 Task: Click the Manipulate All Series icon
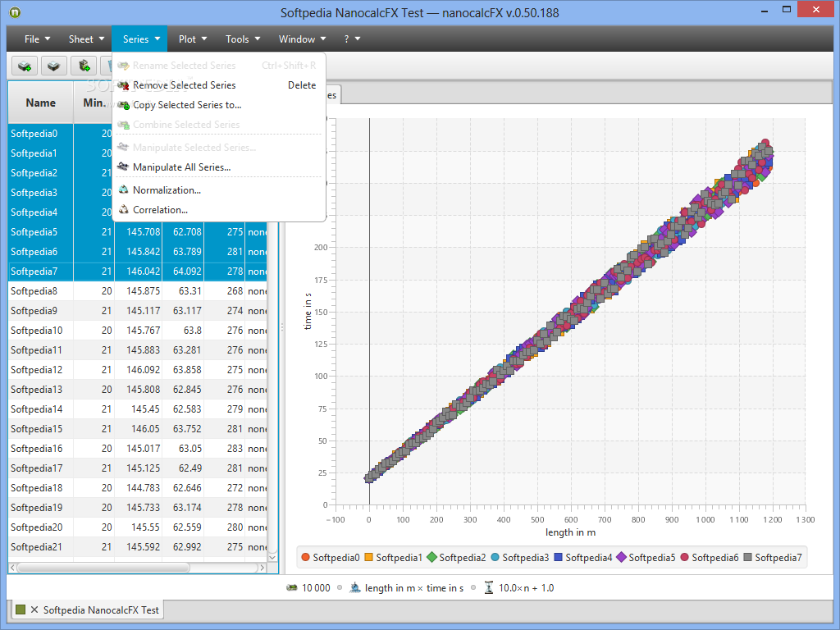pyautogui.click(x=123, y=167)
